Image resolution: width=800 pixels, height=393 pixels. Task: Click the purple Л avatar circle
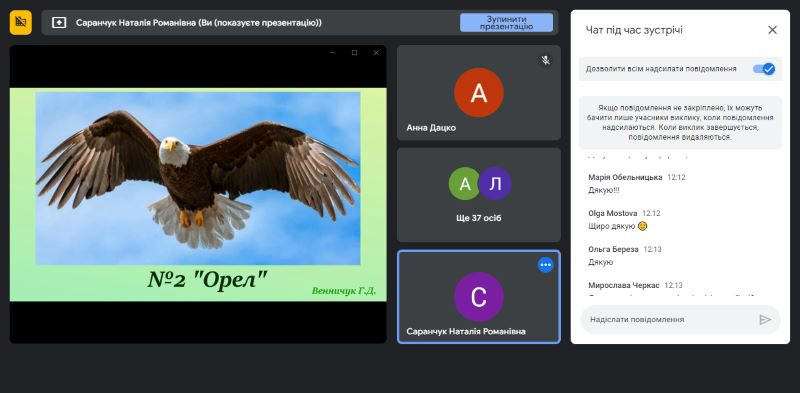[x=494, y=184]
